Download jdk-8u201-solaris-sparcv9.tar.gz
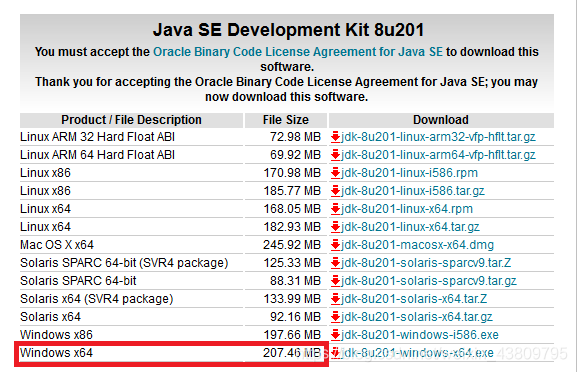 tap(429, 281)
